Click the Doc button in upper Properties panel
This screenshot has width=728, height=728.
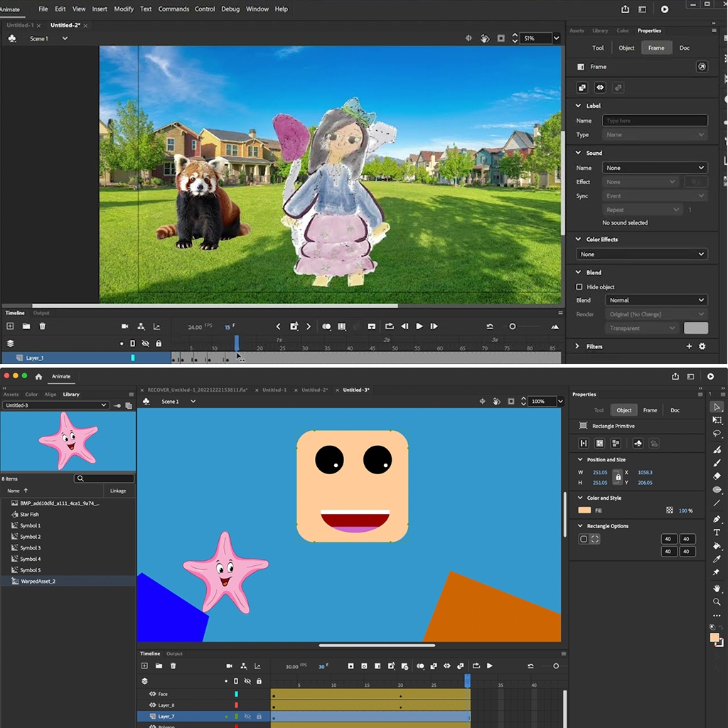685,48
